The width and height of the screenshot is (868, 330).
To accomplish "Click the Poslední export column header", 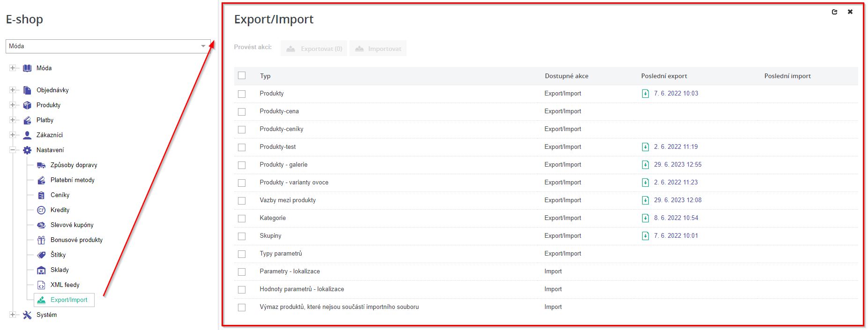I will point(664,76).
